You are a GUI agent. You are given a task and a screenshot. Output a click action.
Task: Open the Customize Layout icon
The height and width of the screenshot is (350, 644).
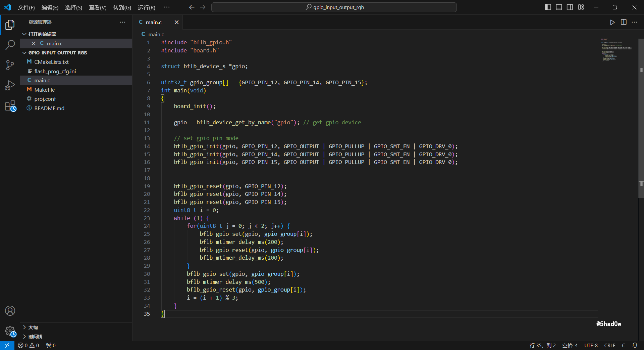coord(581,7)
